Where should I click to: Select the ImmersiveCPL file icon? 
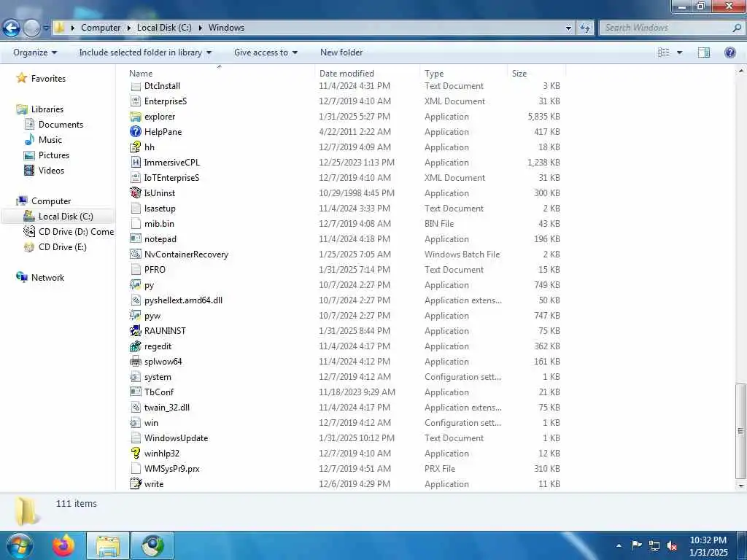pos(136,163)
